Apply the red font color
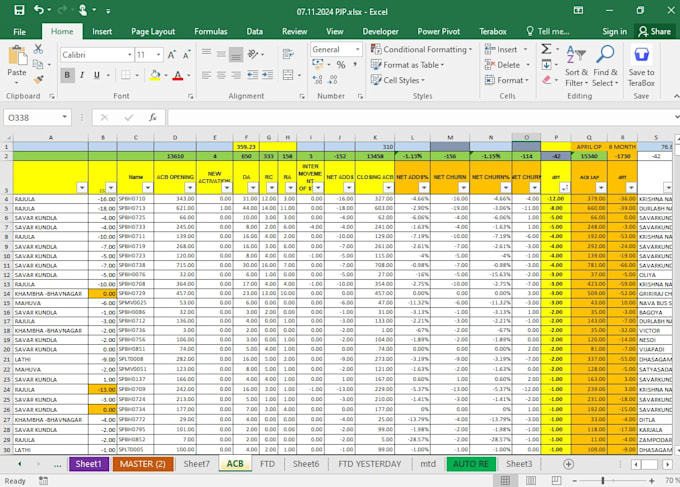 click(x=178, y=75)
